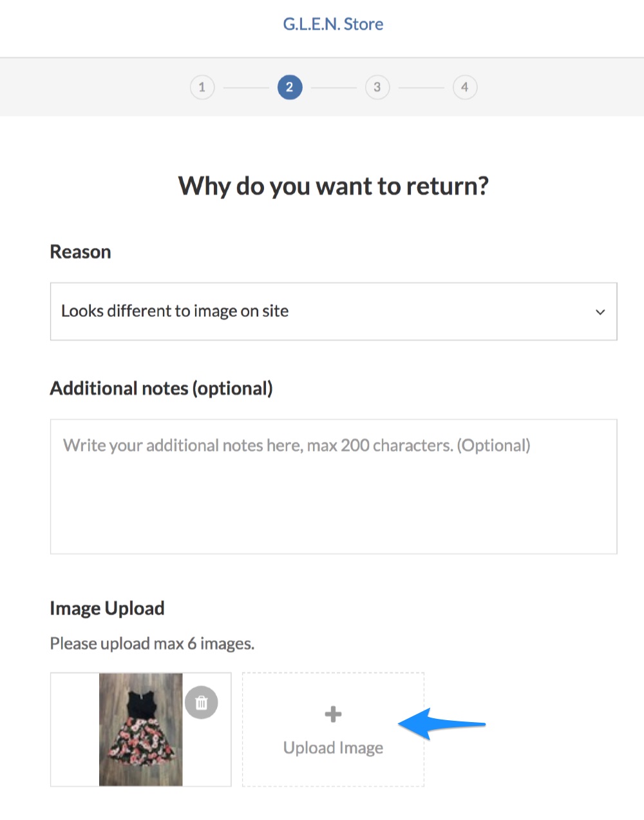The height and width of the screenshot is (820, 644).
Task: Click the 'Reason' field label
Action: (80, 252)
